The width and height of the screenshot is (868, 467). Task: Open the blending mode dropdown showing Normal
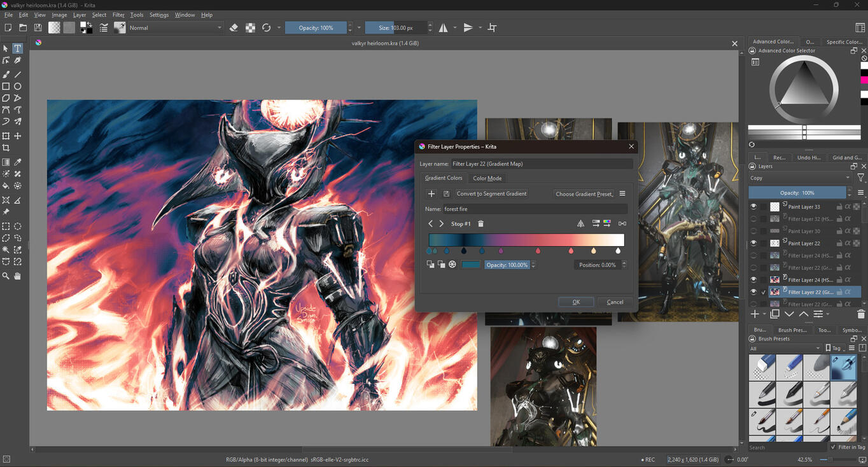[176, 28]
